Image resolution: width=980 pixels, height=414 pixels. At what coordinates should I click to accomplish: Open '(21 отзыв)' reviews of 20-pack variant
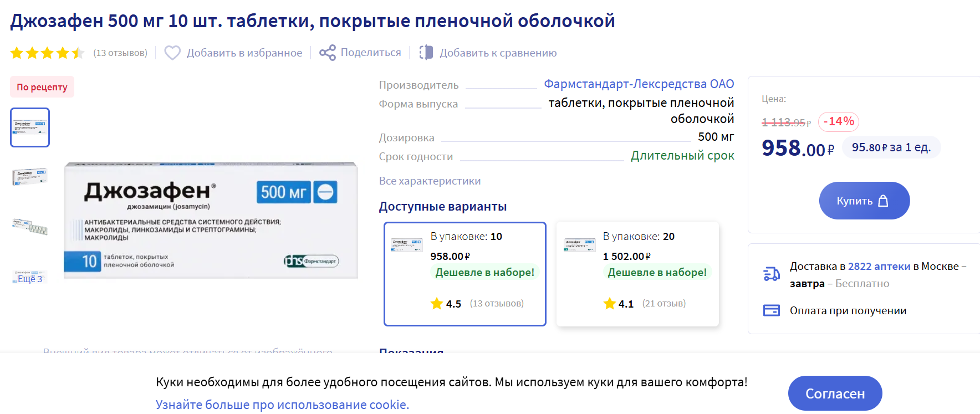point(664,303)
